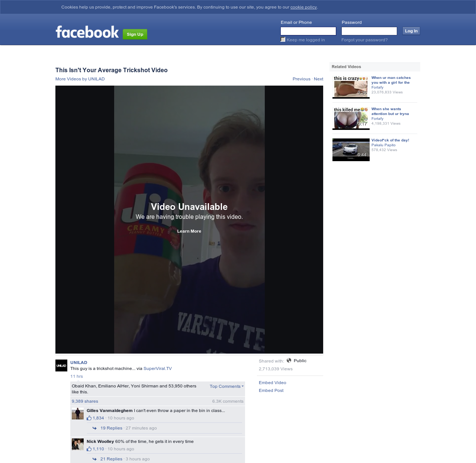This screenshot has width=476, height=463.
Task: Open the cookie policy link
Action: pyautogui.click(x=303, y=7)
